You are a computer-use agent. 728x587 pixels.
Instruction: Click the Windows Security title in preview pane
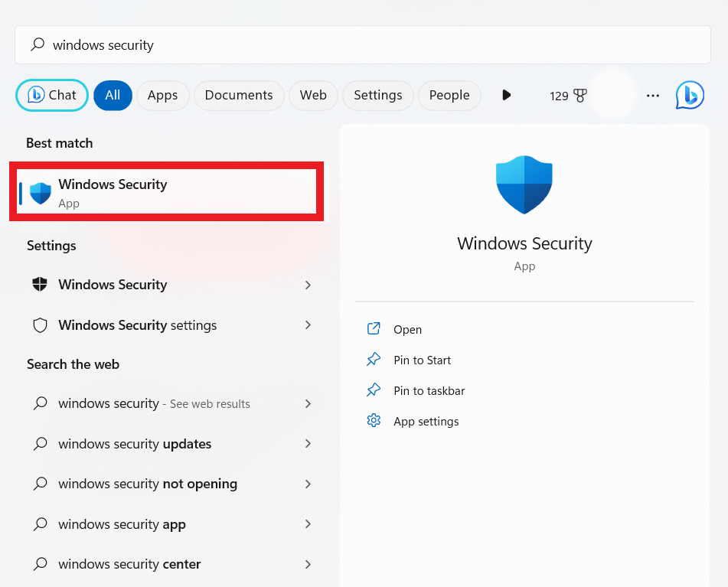(524, 243)
